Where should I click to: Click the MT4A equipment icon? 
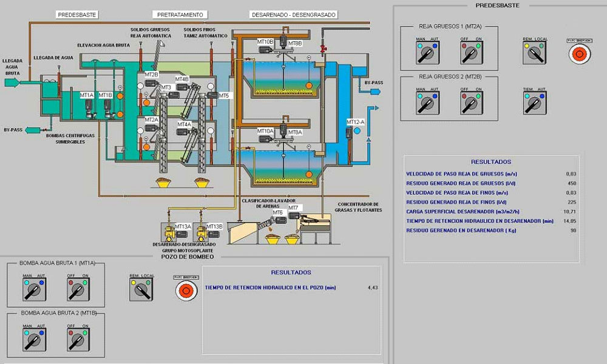click(x=183, y=131)
